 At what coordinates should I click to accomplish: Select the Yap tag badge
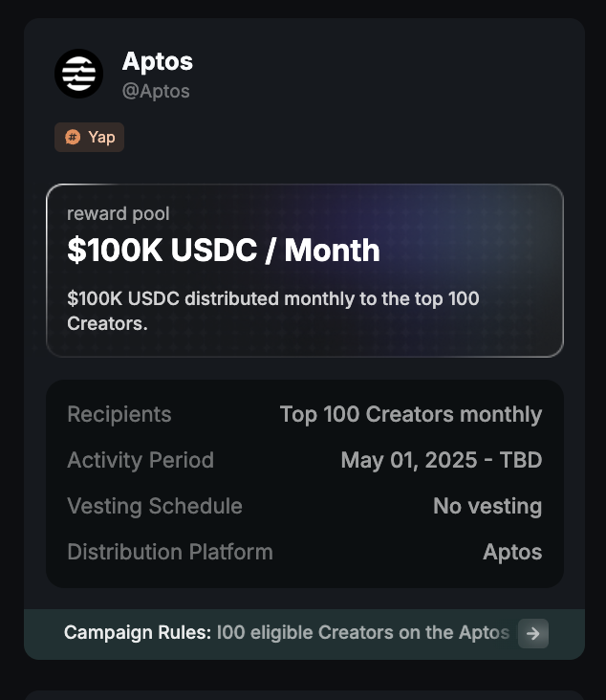pos(89,137)
